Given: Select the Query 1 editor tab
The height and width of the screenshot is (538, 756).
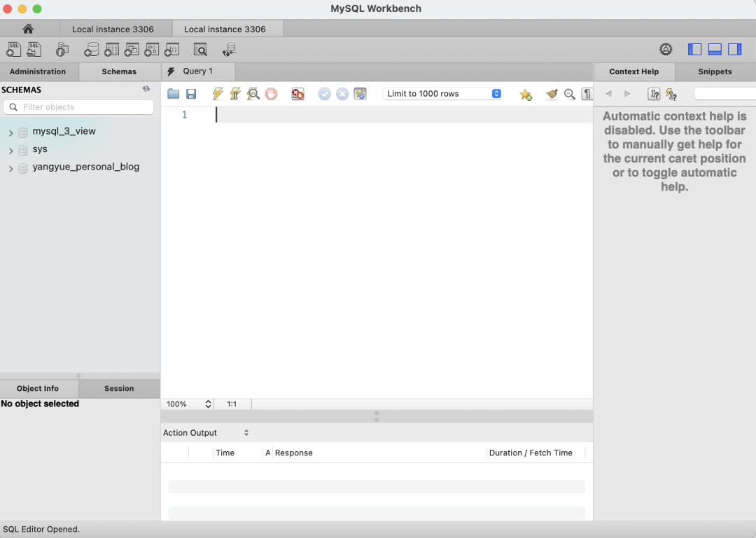Looking at the screenshot, I should click(197, 71).
